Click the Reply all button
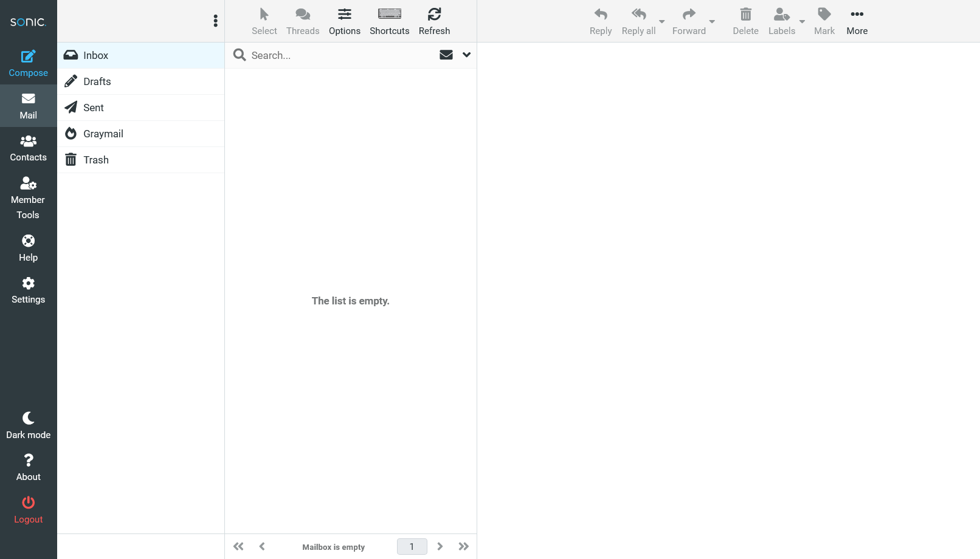This screenshot has width=980, height=559. tap(638, 21)
